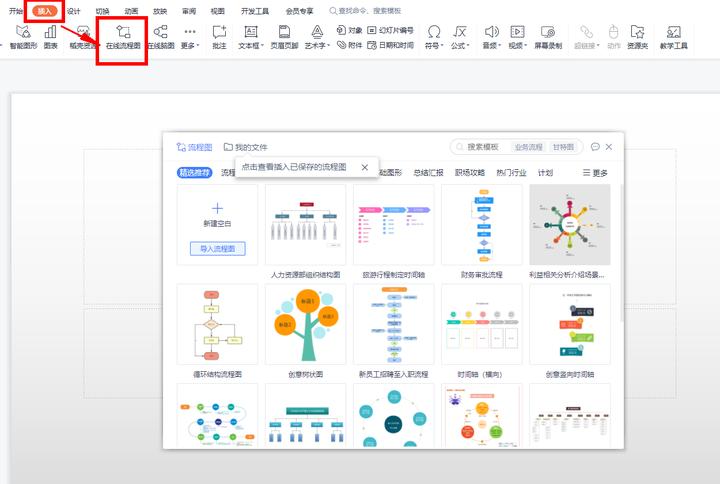Insert a 对象 object
Image resolution: width=720 pixels, height=484 pixels.
(x=349, y=30)
